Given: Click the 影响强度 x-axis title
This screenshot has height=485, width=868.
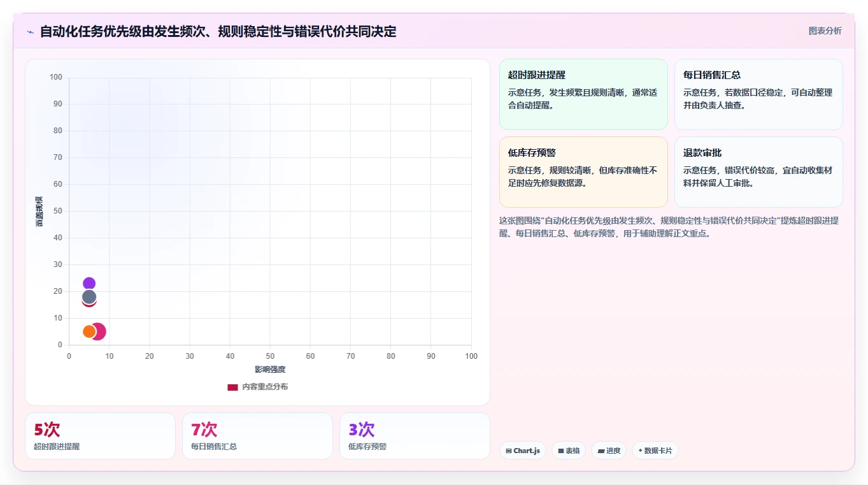Looking at the screenshot, I should pos(270,370).
